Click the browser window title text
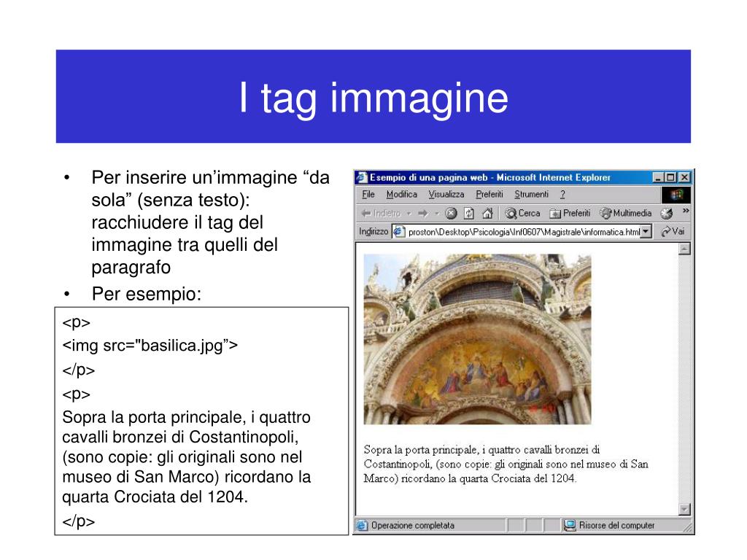Screen dimensions: 747x560 pyautogui.click(x=490, y=178)
